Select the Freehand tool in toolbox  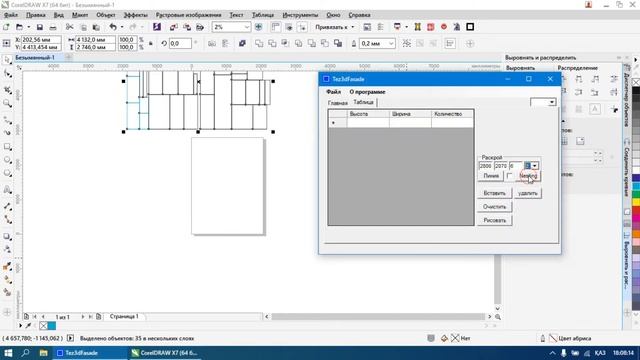pos(7,120)
